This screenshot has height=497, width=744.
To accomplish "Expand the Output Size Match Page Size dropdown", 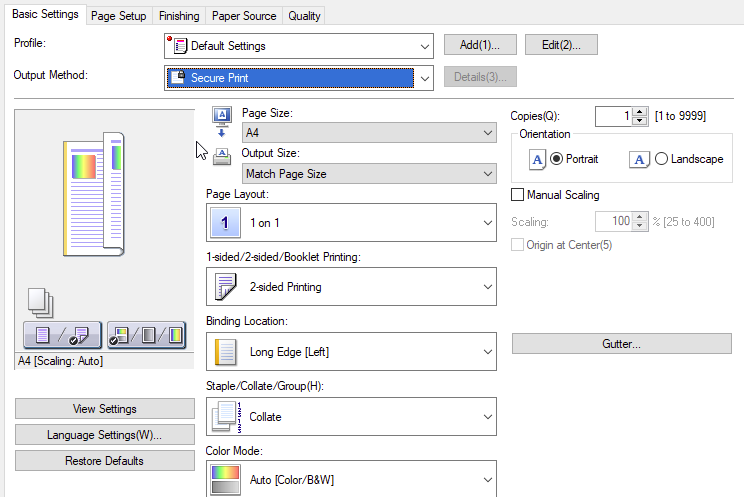I will click(369, 174).
